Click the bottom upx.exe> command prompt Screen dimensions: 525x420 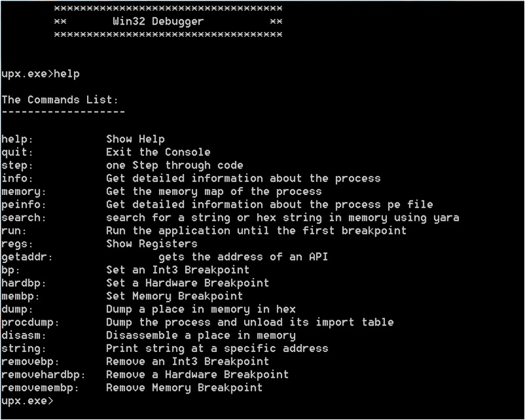[27, 400]
